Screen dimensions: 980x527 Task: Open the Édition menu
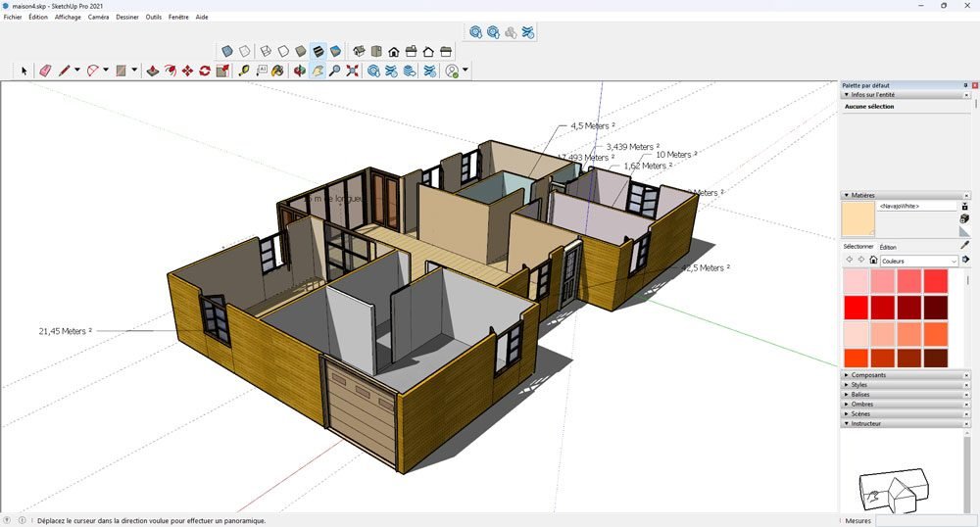point(38,17)
